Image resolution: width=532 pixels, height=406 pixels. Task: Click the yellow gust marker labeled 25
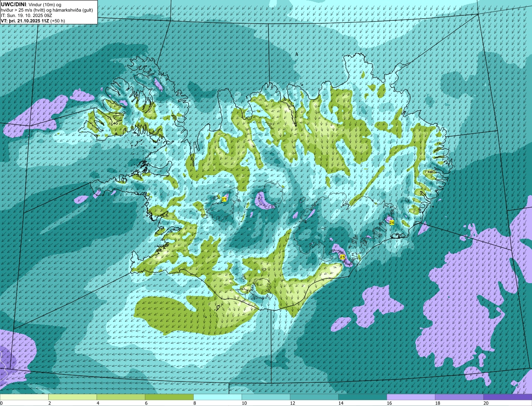click(x=342, y=257)
